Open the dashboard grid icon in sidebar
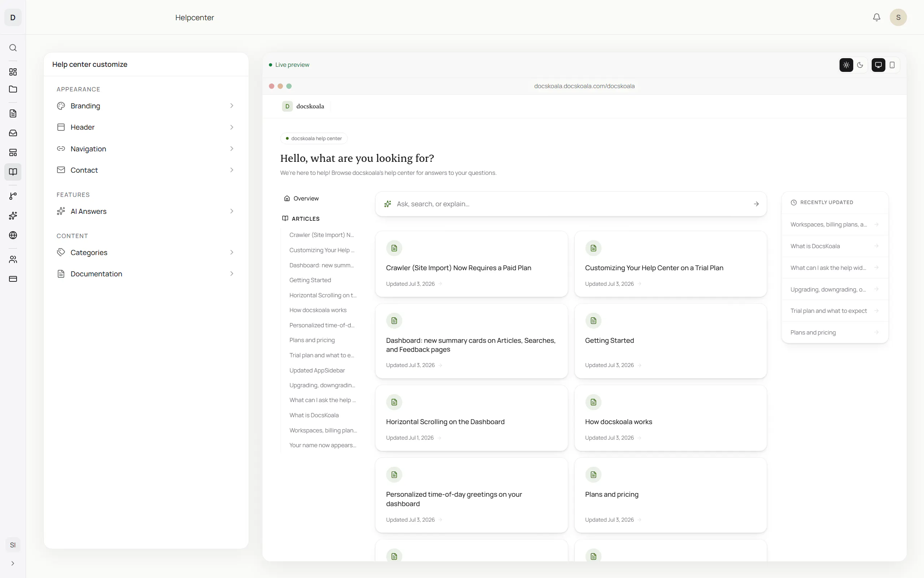Image resolution: width=924 pixels, height=578 pixels. tap(13, 72)
